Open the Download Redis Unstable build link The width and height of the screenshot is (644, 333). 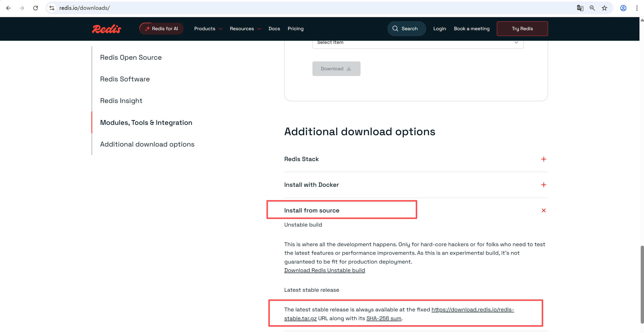[x=324, y=270]
